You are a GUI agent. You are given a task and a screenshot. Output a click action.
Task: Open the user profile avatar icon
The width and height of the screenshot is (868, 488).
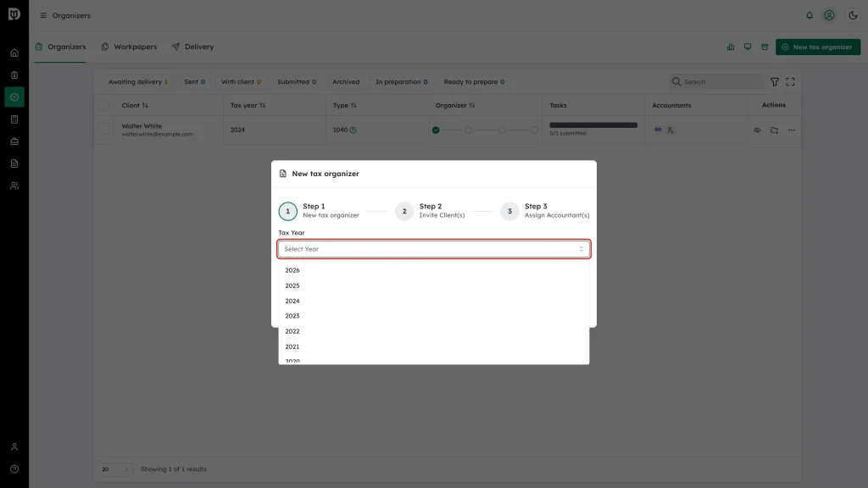829,15
